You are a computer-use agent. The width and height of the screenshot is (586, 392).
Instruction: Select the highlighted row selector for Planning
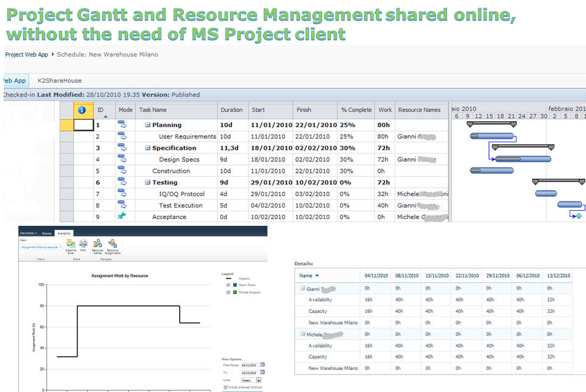[x=66, y=125]
